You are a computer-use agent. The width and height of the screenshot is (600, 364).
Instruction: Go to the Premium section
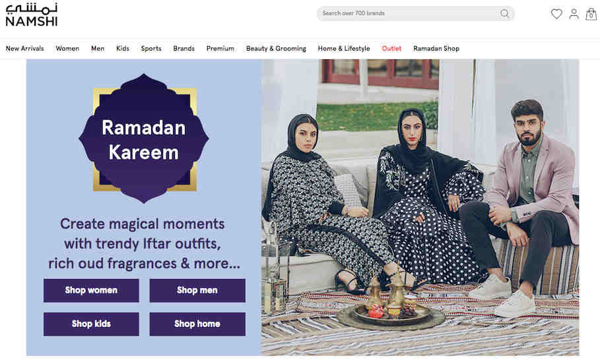point(220,49)
